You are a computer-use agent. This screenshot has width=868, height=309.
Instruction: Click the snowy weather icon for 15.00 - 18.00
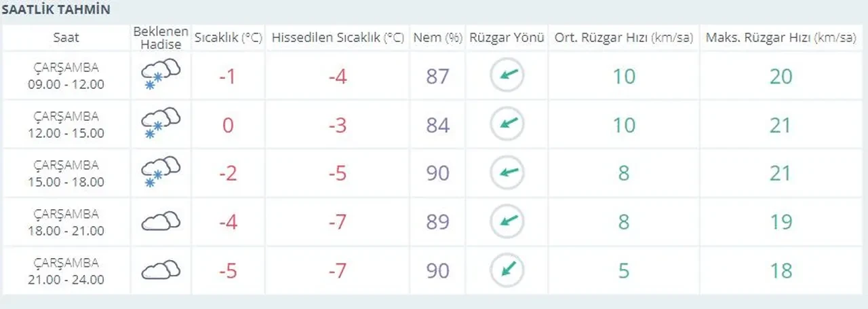[x=161, y=173]
